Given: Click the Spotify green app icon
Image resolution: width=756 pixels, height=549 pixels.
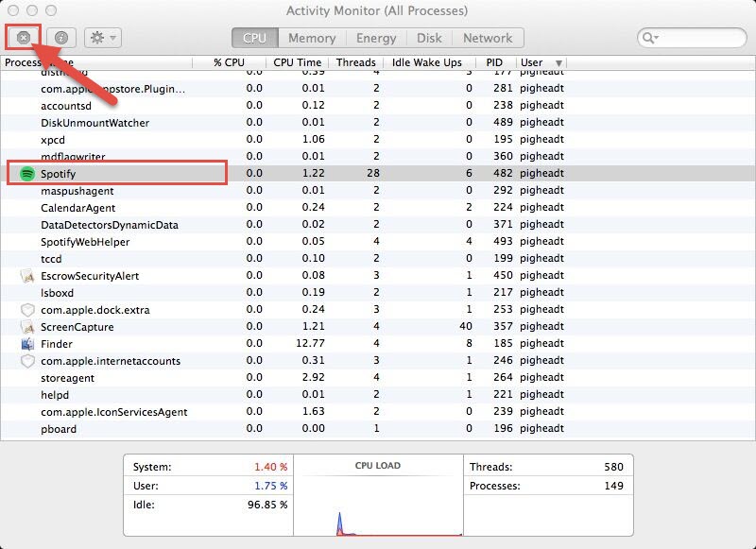Looking at the screenshot, I should pos(27,174).
